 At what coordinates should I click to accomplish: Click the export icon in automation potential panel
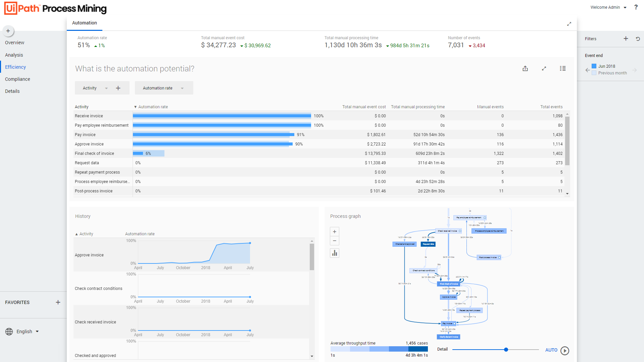tap(525, 68)
